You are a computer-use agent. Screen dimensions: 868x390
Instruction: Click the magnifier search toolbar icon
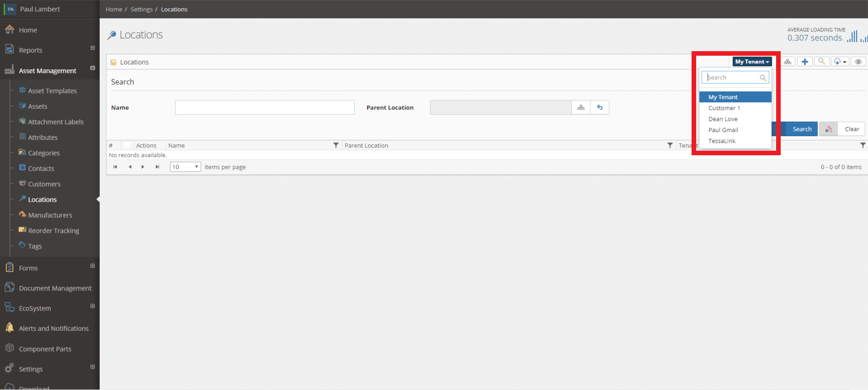[821, 62]
